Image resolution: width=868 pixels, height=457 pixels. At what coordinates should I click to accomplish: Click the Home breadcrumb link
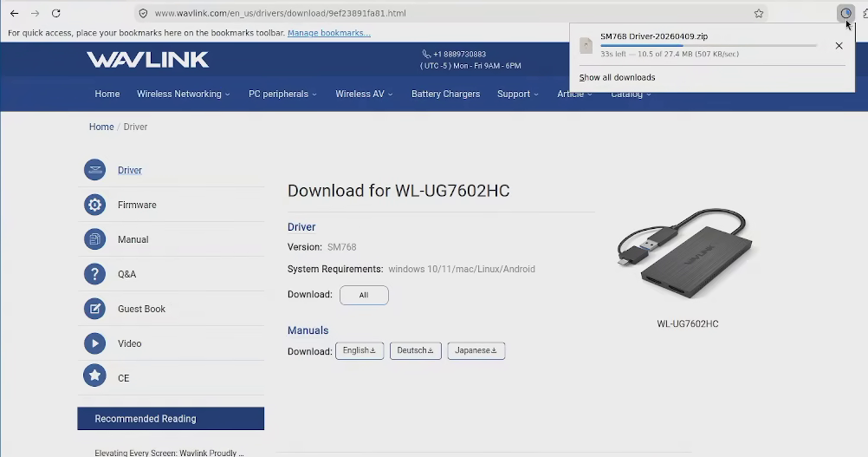click(x=101, y=127)
